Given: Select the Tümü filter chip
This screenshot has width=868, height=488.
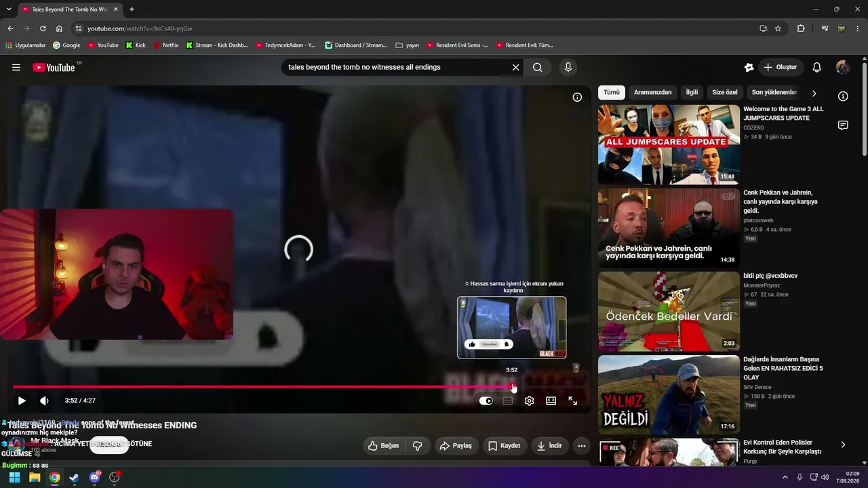Looking at the screenshot, I should 612,92.
